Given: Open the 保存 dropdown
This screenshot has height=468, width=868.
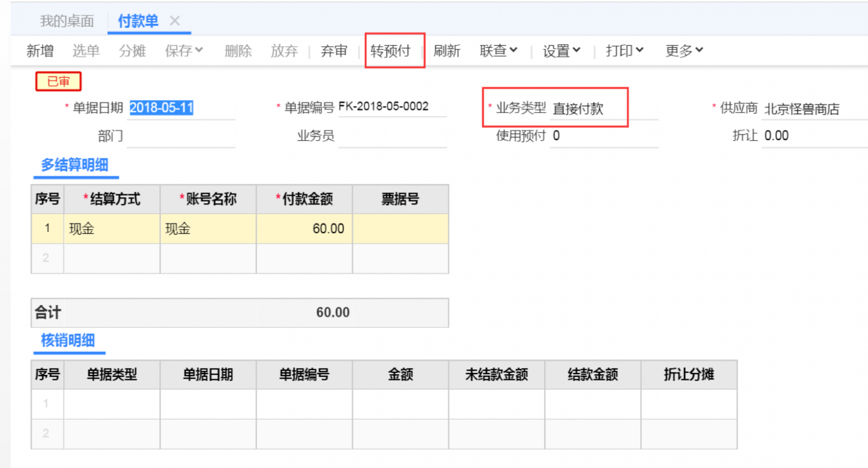Looking at the screenshot, I should (x=184, y=51).
